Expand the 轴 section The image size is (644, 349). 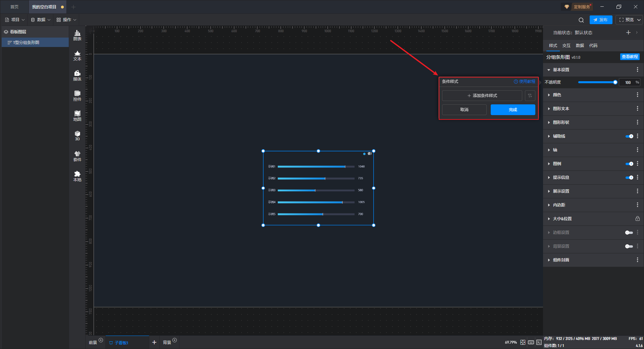pos(549,150)
